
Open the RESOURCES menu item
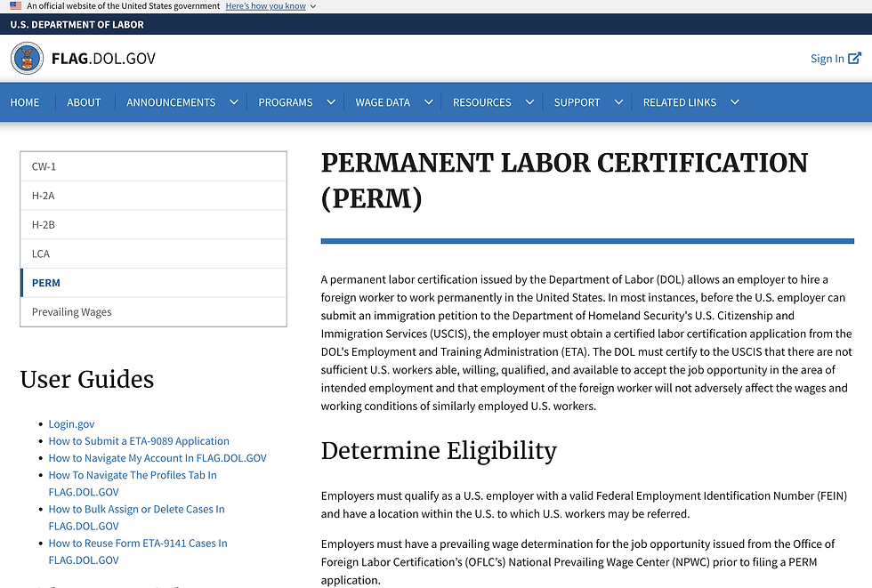point(481,102)
